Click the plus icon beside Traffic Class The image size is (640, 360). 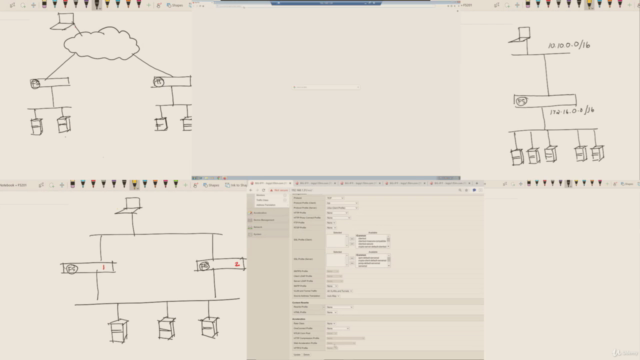pos(284,200)
